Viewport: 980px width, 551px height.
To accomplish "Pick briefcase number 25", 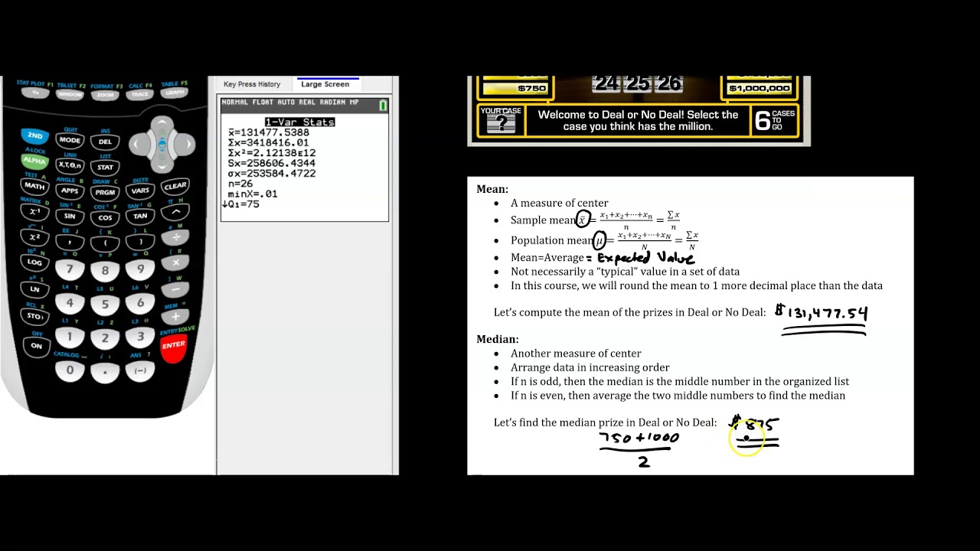I will (639, 83).
